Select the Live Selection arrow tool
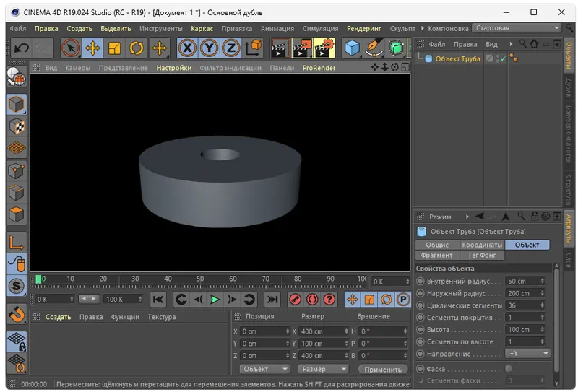This screenshot has height=392, width=578. [71, 48]
